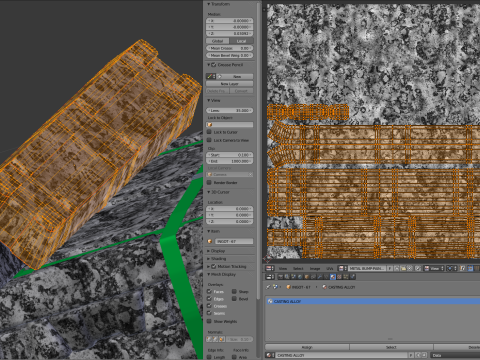This screenshot has width=480, height=360.
Task: Show split normals icon under Normals
Action: pos(215,339)
